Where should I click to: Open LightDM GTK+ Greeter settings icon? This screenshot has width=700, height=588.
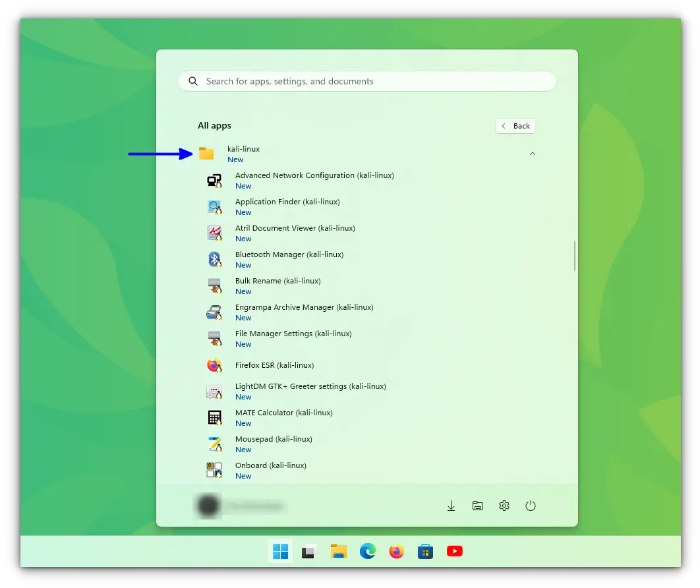(214, 392)
